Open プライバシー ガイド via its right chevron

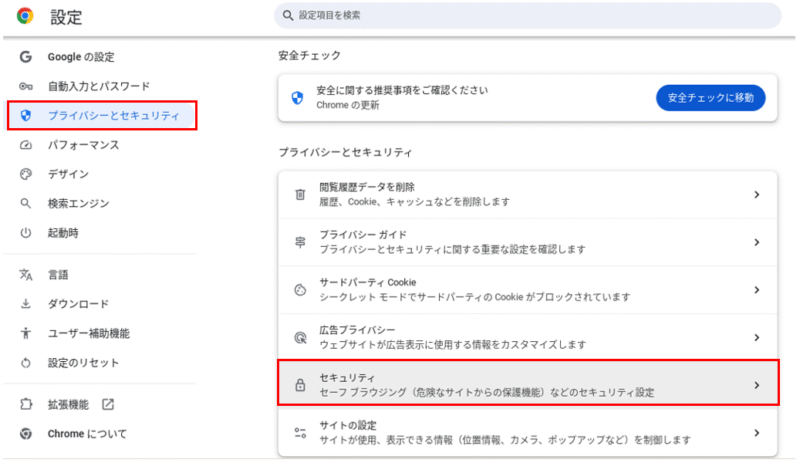click(757, 242)
